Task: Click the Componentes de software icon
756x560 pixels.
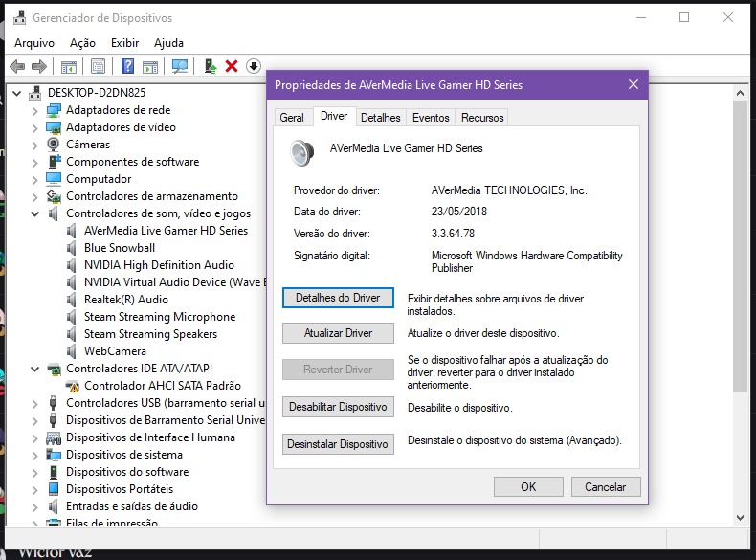Action: pos(54,162)
